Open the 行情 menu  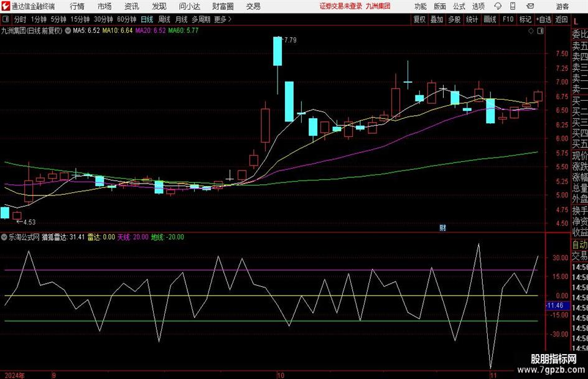click(77, 6)
